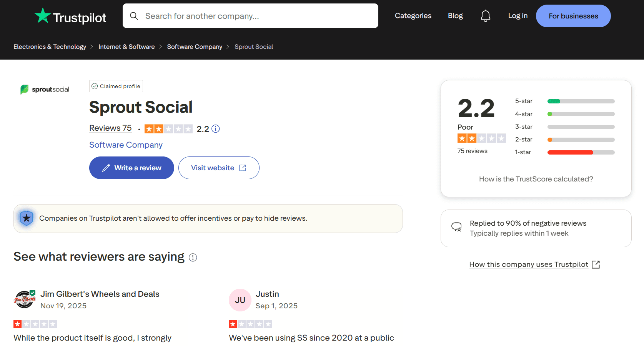Viewport: 644px width, 346px height.
Task: Click the info icon next to 'See what reviewers are saying'
Action: pyautogui.click(x=193, y=257)
